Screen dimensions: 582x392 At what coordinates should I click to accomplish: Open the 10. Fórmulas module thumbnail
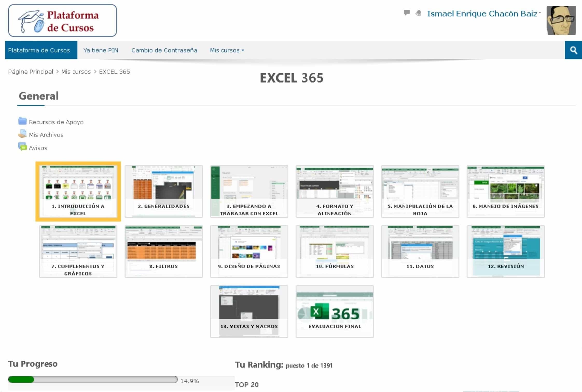pos(335,251)
